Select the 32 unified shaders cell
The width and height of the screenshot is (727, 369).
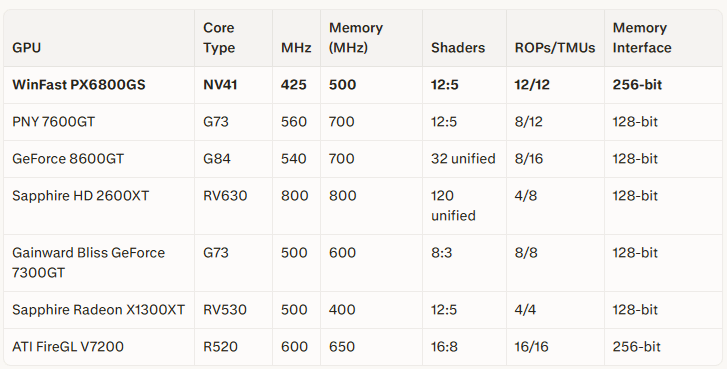(x=463, y=159)
